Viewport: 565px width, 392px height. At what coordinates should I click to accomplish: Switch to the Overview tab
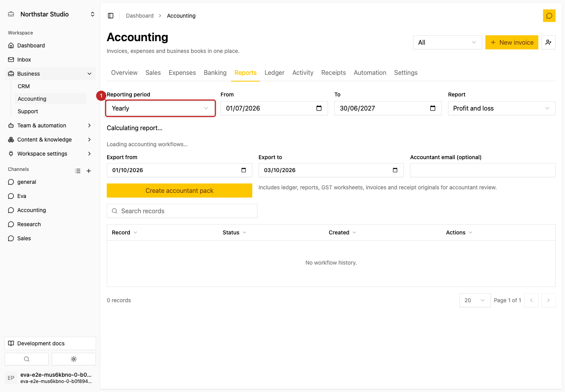pos(124,73)
